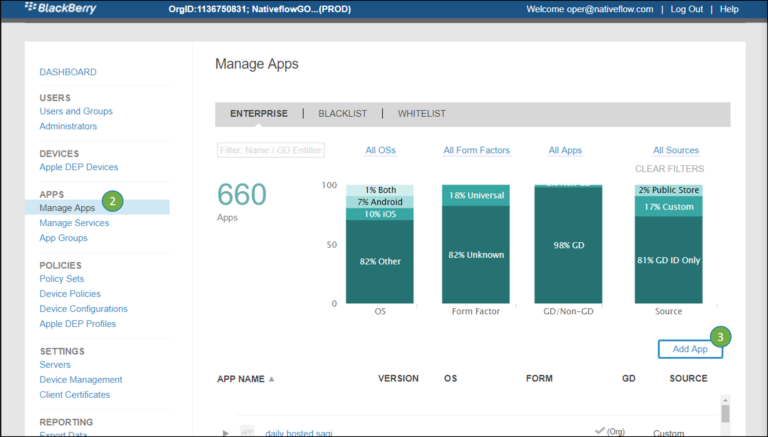Switch to BLACKLIST tab
This screenshot has height=437, width=768.
pyautogui.click(x=342, y=114)
